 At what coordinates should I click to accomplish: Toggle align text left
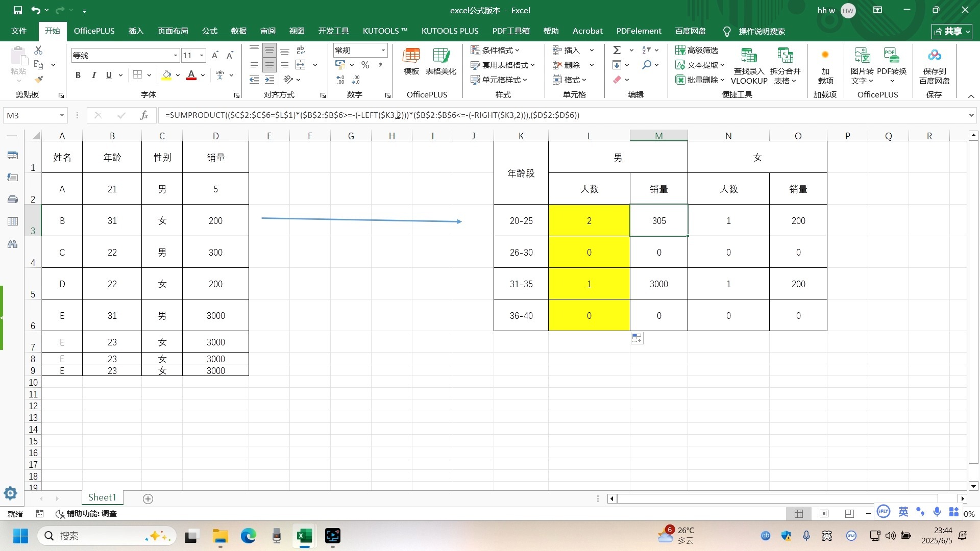click(x=254, y=65)
